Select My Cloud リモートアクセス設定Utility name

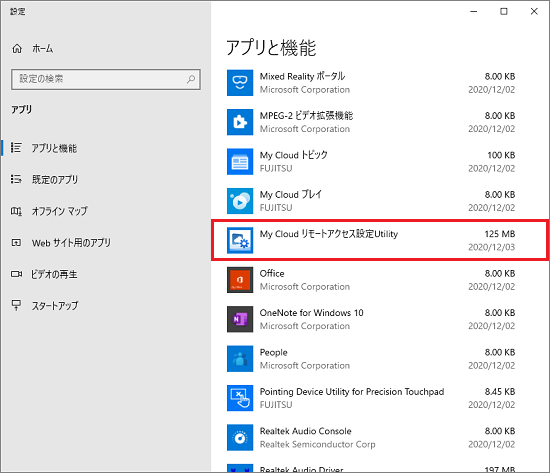pos(329,234)
